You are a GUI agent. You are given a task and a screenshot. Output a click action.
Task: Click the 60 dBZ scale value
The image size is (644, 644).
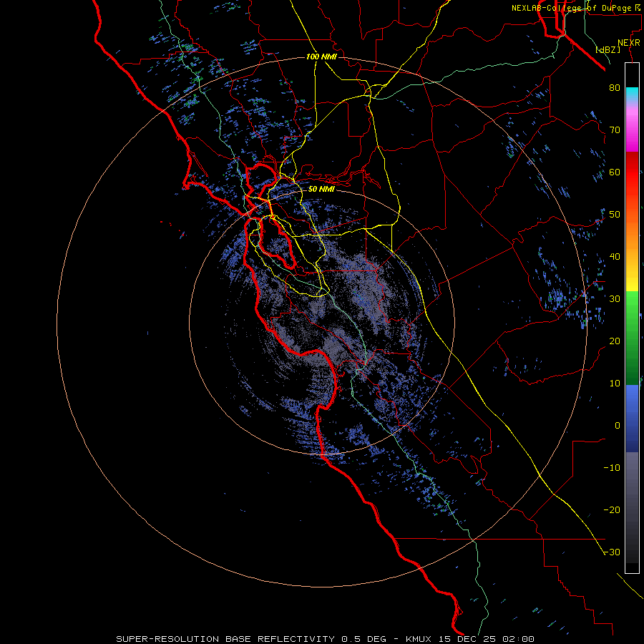615,172
